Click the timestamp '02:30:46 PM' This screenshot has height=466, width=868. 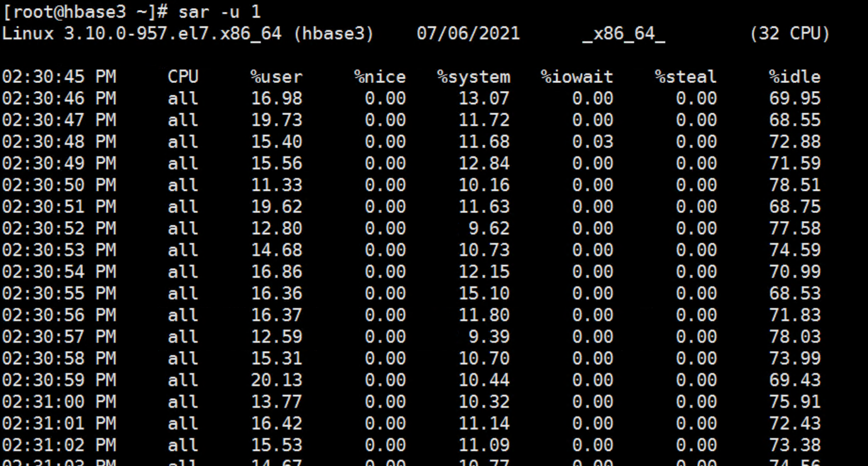click(59, 99)
